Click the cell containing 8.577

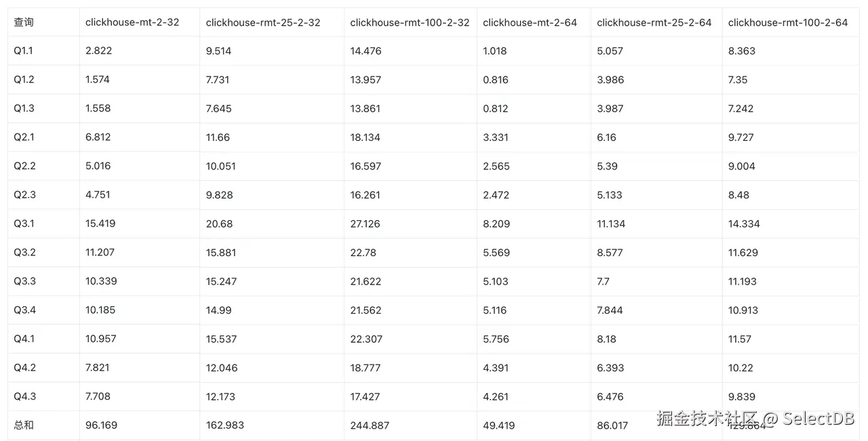coord(610,253)
